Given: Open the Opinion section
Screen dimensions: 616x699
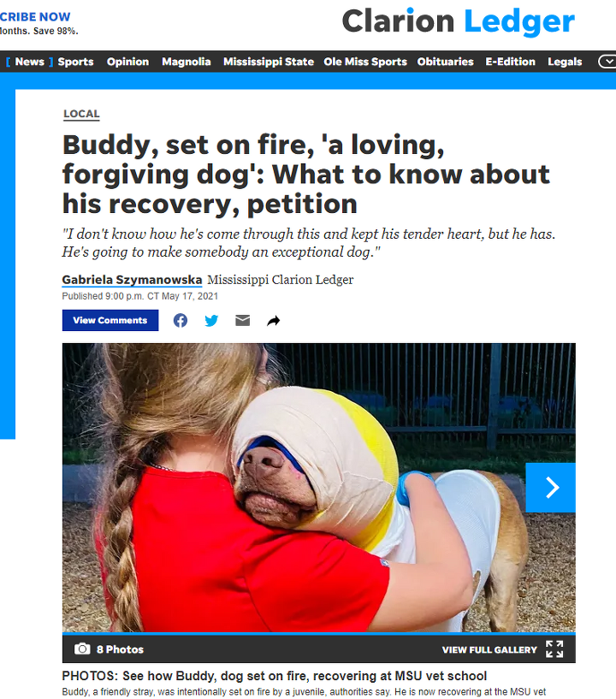Looking at the screenshot, I should (128, 62).
